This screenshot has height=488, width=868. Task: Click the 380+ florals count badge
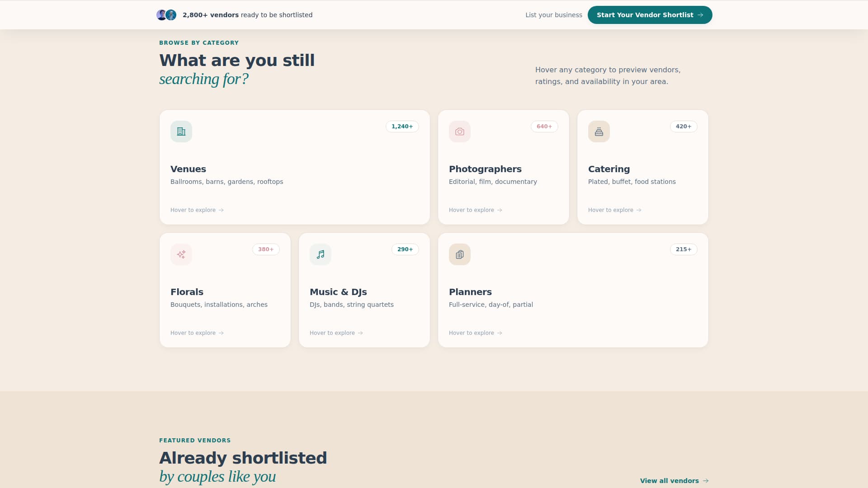266,249
